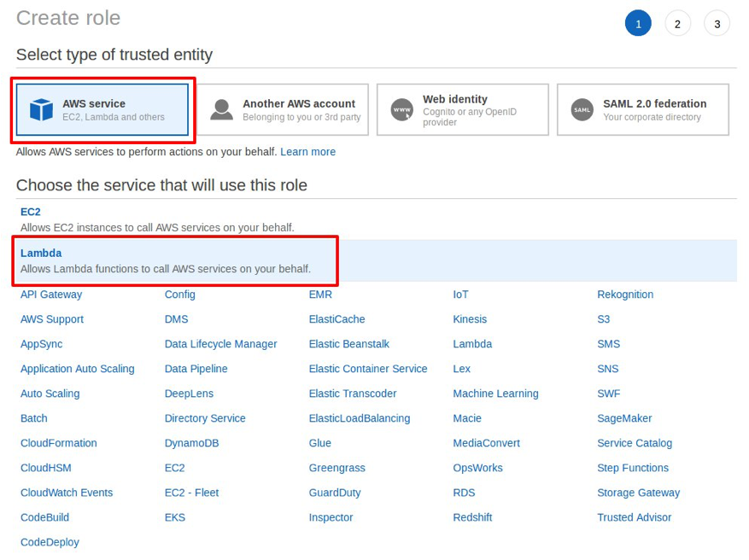Go to step 1 indicator
The image size is (749, 560).
[x=638, y=23]
